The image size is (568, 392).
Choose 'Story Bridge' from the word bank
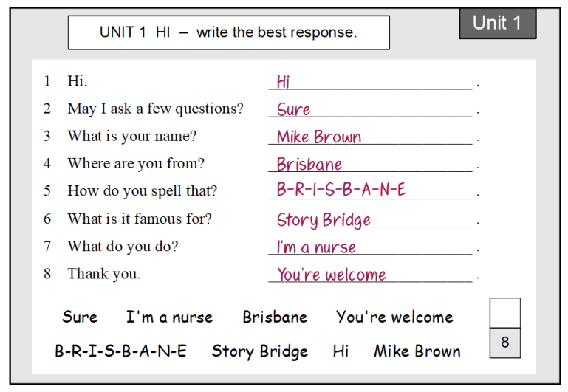(x=259, y=351)
